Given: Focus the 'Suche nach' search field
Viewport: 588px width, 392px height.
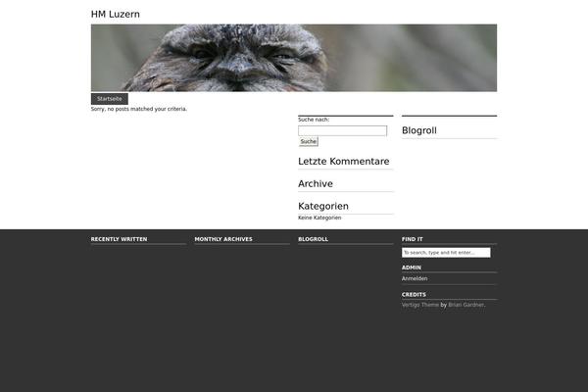Looking at the screenshot, I should [342, 130].
